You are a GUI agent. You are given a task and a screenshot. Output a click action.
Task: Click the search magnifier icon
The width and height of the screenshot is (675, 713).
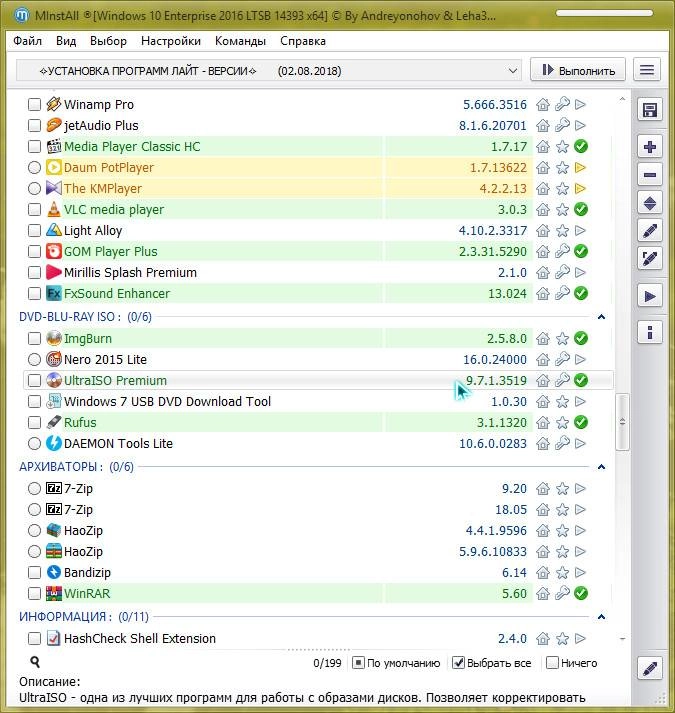pos(35,662)
